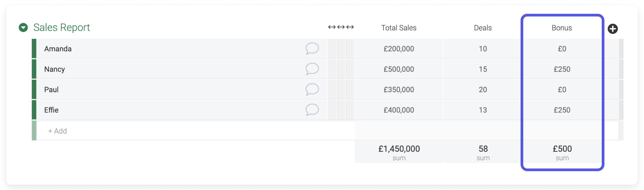Open the Deals sum of 58
644x190 pixels.
(x=483, y=152)
